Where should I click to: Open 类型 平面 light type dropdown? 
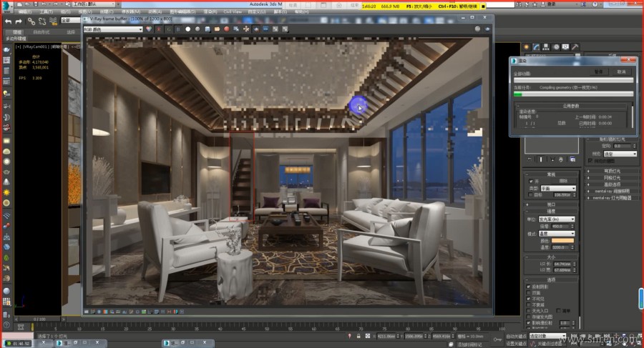[558, 188]
